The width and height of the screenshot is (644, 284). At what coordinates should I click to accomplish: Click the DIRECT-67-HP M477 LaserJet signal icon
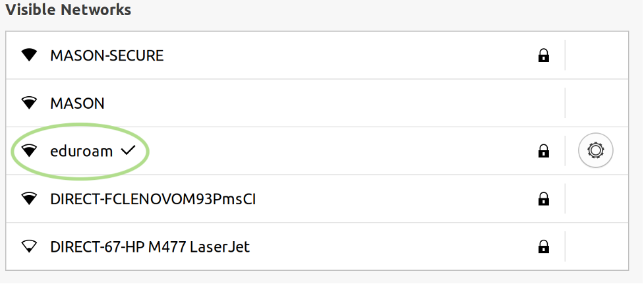pyautogui.click(x=29, y=247)
